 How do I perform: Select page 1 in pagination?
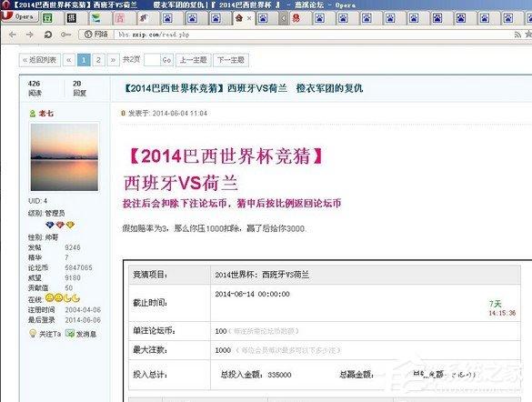pos(84,60)
